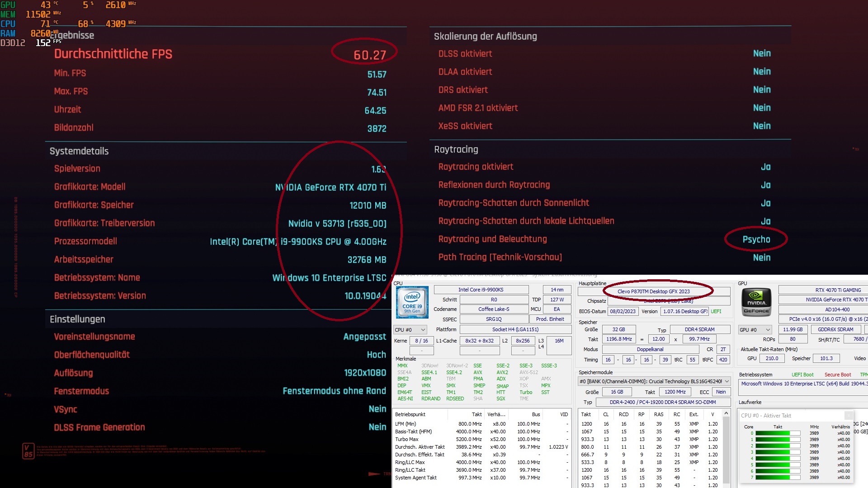This screenshot has height=488, width=868.
Task: Click Raytracing aktiviert Ja value
Action: 765,167
